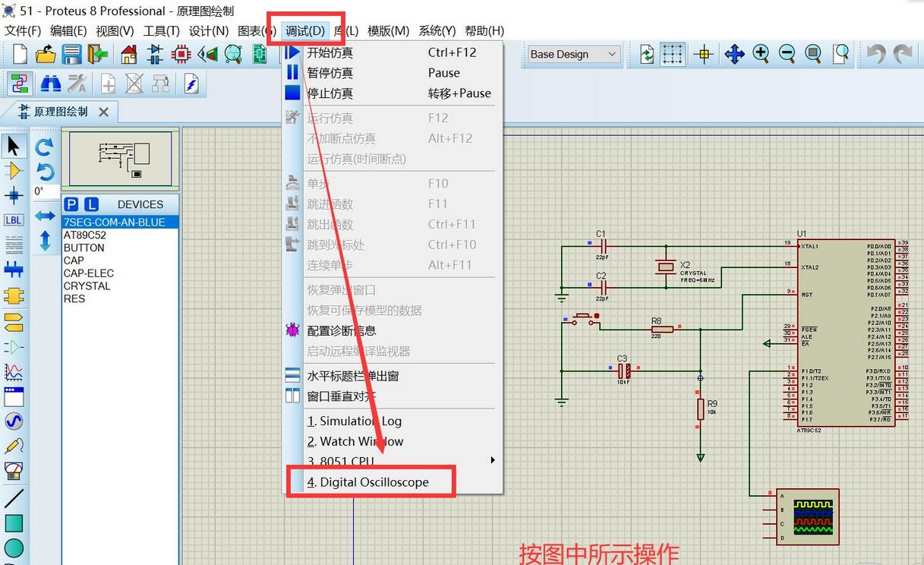Image resolution: width=924 pixels, height=565 pixels.
Task: Open the PCB Layout chip icon
Action: pos(181,54)
